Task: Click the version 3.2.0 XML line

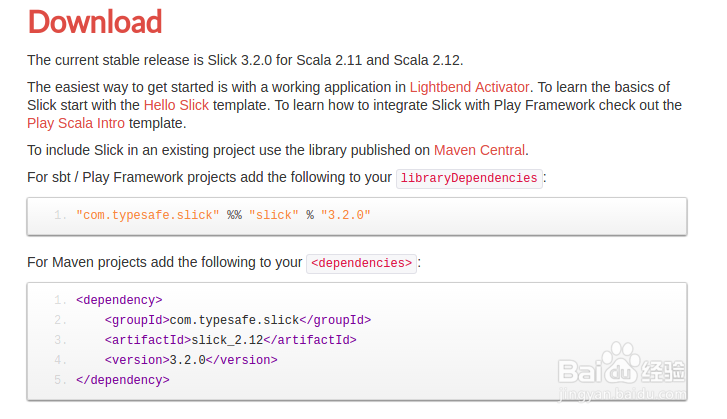Action: coord(190,360)
